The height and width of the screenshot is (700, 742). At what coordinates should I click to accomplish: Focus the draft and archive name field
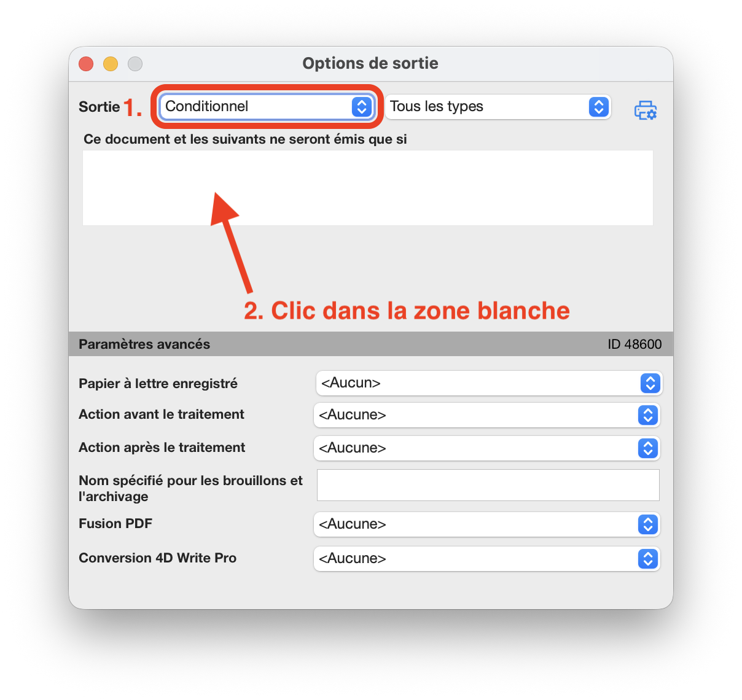point(488,485)
